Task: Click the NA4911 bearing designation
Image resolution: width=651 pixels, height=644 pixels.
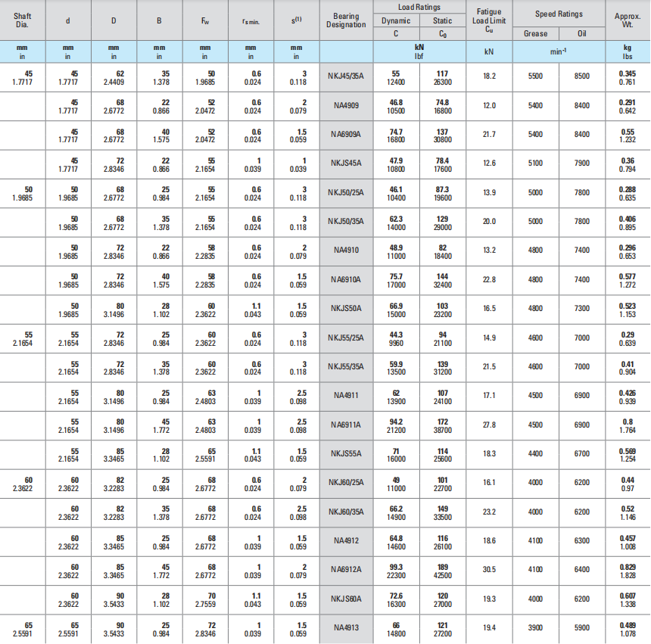Action: 346,396
